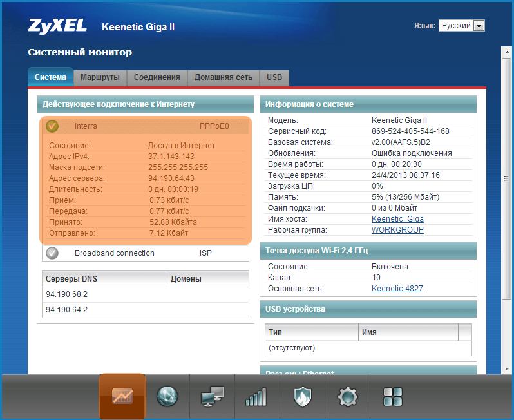Click the Interra connection status checkmark
This screenshot has height=420, width=514.
click(x=52, y=126)
